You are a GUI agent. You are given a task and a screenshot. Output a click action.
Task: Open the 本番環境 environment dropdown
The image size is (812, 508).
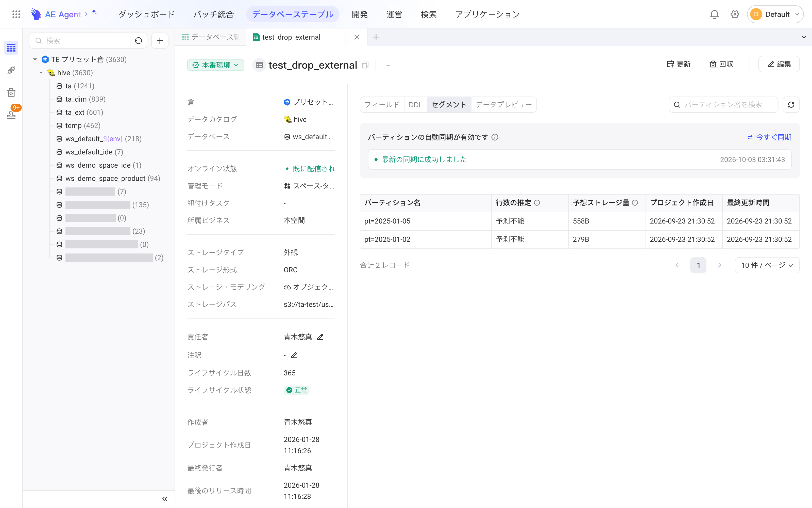[216, 65]
